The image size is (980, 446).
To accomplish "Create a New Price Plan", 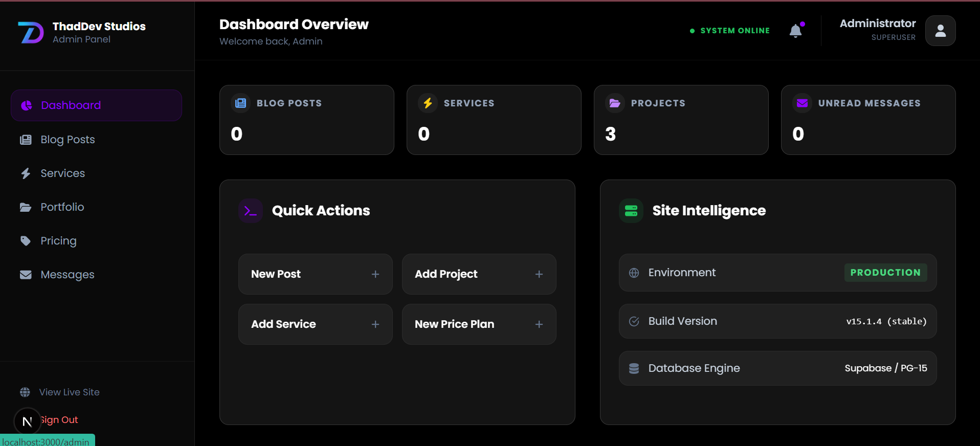I will click(479, 324).
